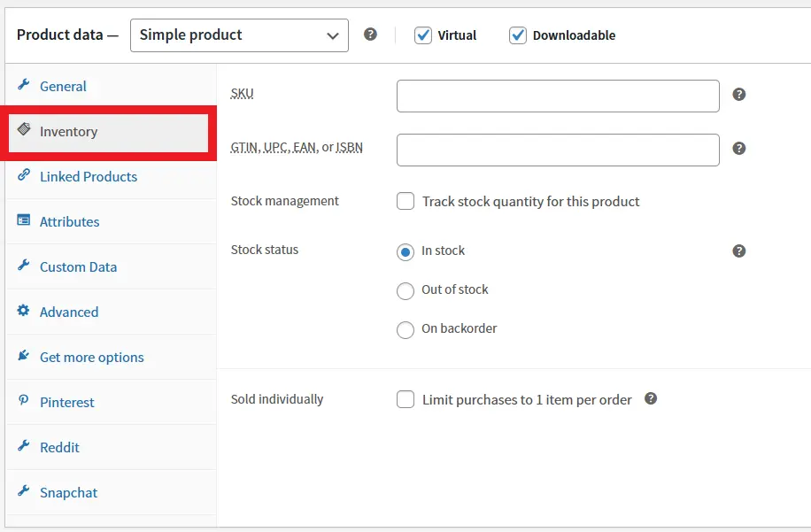The height and width of the screenshot is (532, 811).
Task: Uncheck the Virtual checkbox
Action: (x=423, y=35)
